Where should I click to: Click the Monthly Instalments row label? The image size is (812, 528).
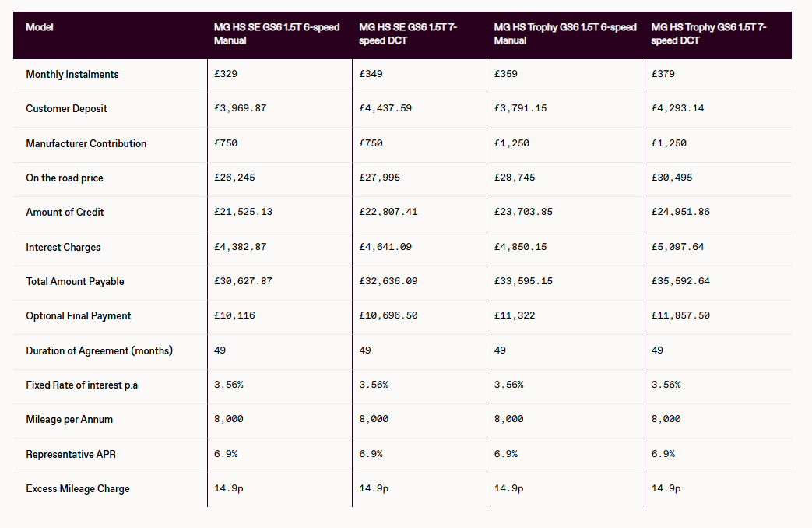click(x=72, y=75)
